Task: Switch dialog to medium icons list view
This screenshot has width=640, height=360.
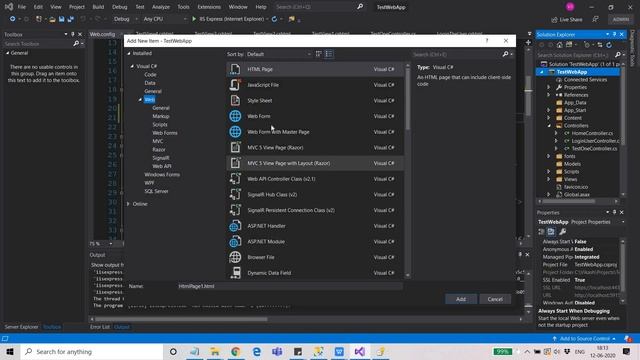Action: coord(329,54)
